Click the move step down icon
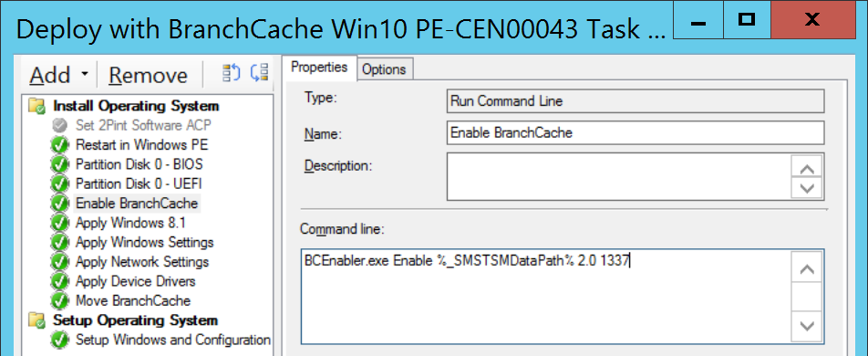 pos(259,73)
